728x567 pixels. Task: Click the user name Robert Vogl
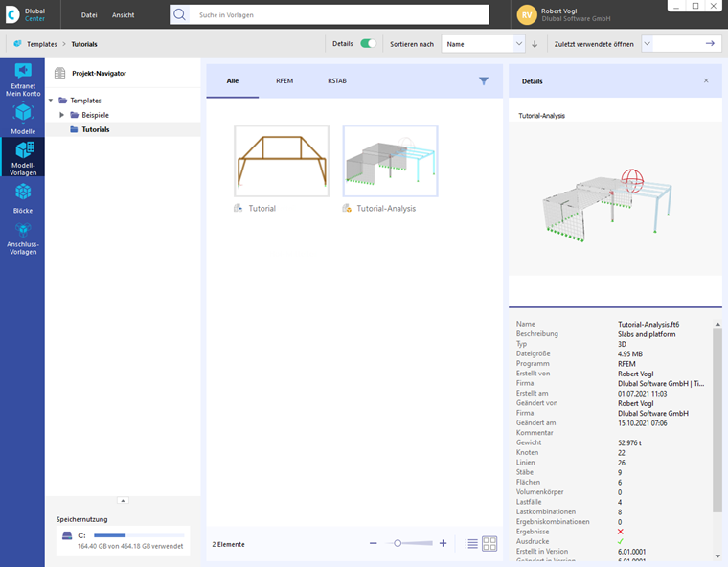(559, 11)
